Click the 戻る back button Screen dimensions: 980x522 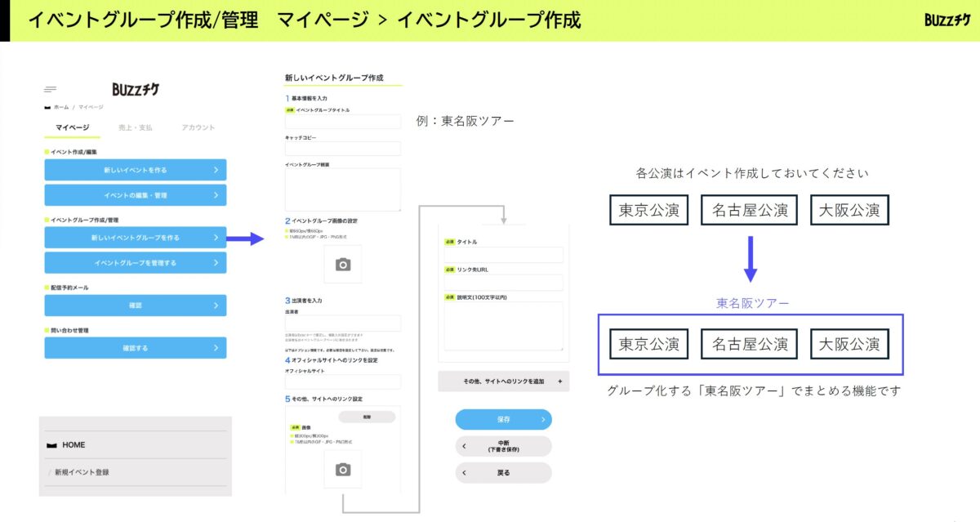click(503, 473)
